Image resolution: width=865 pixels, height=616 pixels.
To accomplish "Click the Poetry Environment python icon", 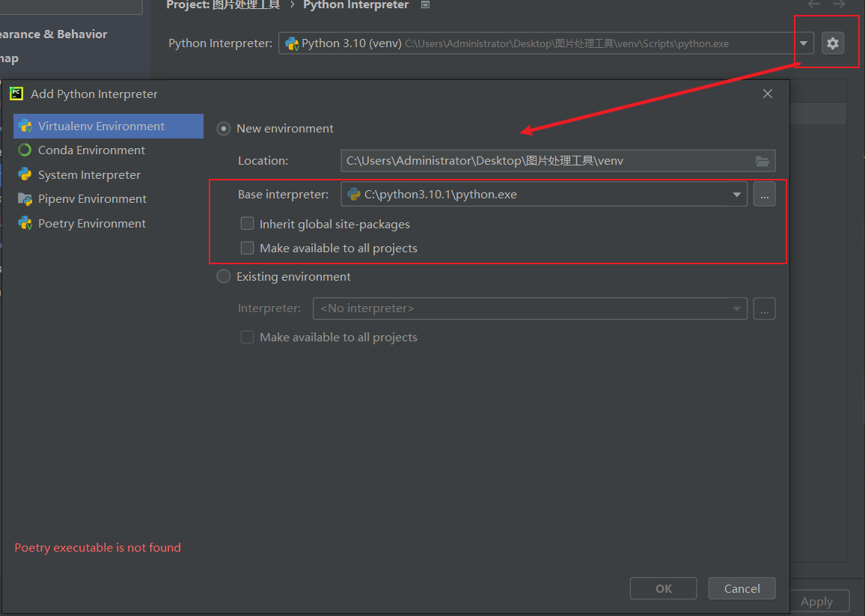I will point(25,223).
